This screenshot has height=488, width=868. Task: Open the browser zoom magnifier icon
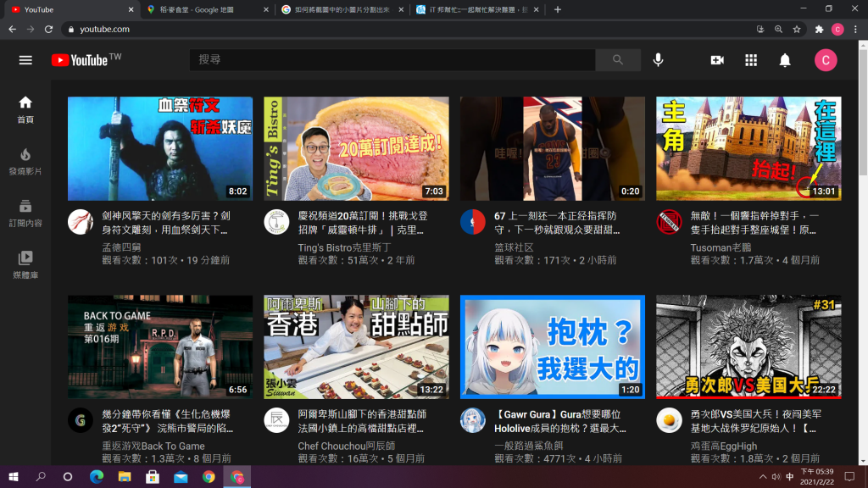[778, 30]
